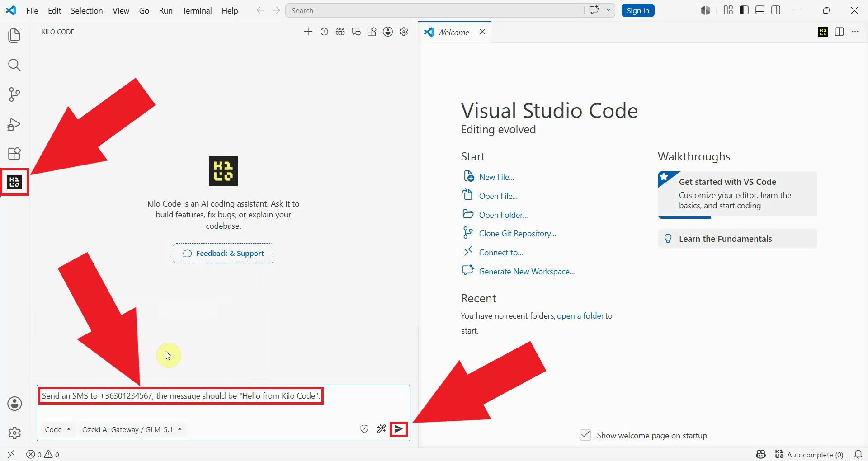The height and width of the screenshot is (461, 868).
Task: Click Clone Git Repository... link
Action: [518, 234]
